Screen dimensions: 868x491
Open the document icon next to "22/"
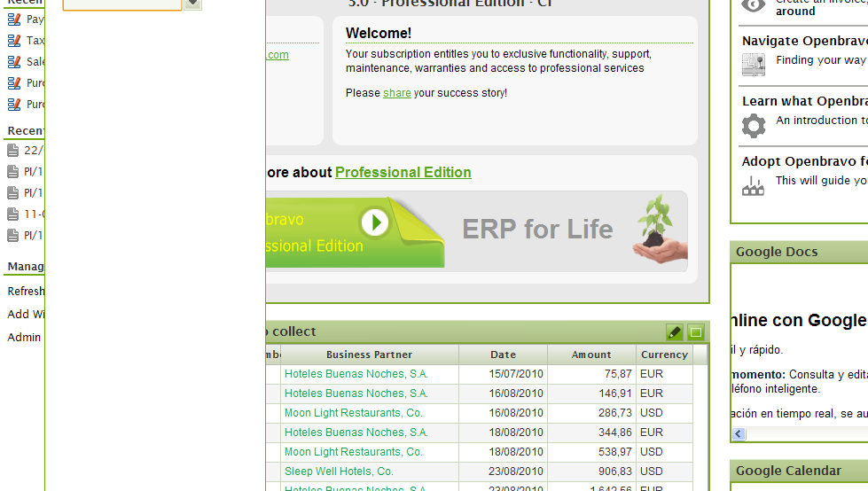12,150
